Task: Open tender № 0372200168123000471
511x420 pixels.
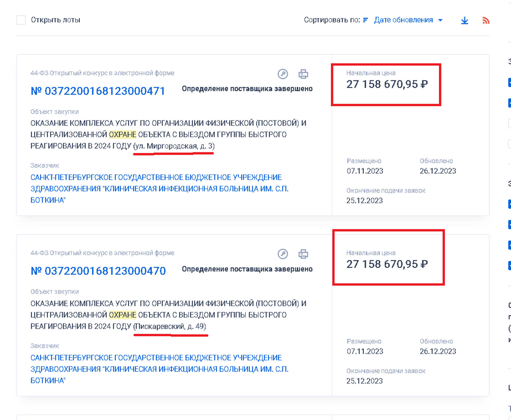Action: point(98,91)
